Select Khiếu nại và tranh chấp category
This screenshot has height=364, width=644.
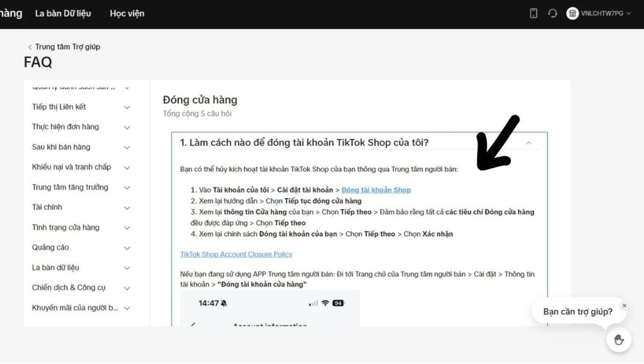[x=71, y=167]
